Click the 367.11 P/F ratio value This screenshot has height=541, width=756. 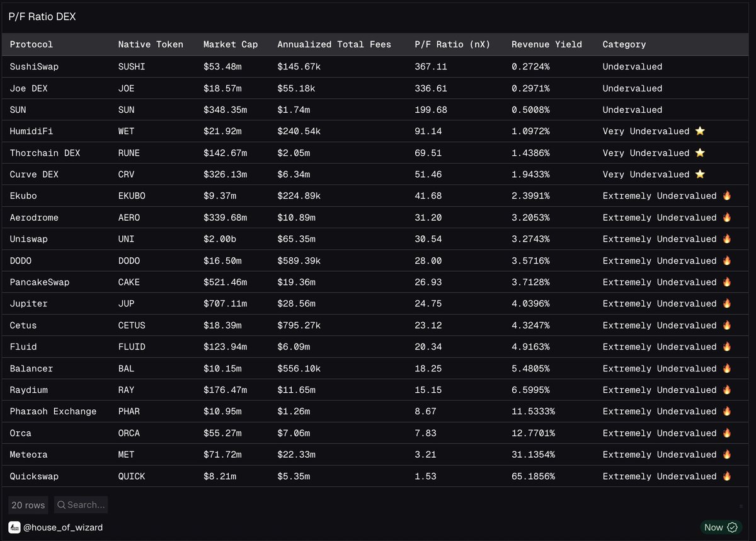point(431,67)
